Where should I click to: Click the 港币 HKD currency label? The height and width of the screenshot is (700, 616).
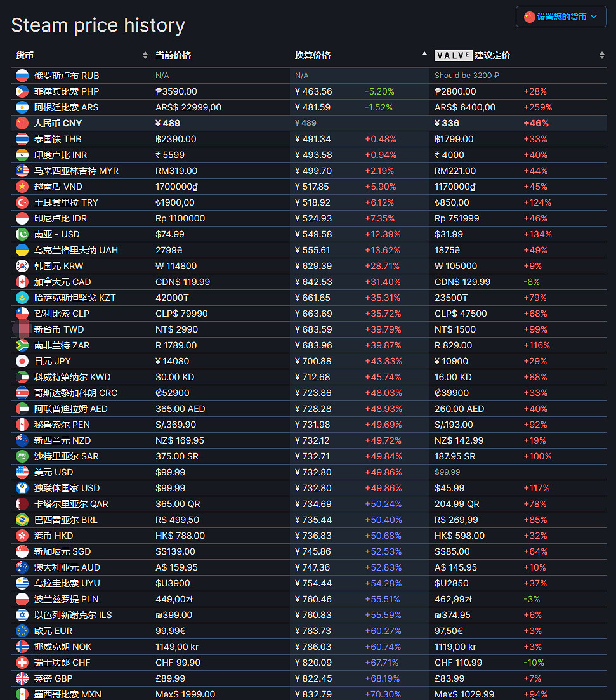53,536
